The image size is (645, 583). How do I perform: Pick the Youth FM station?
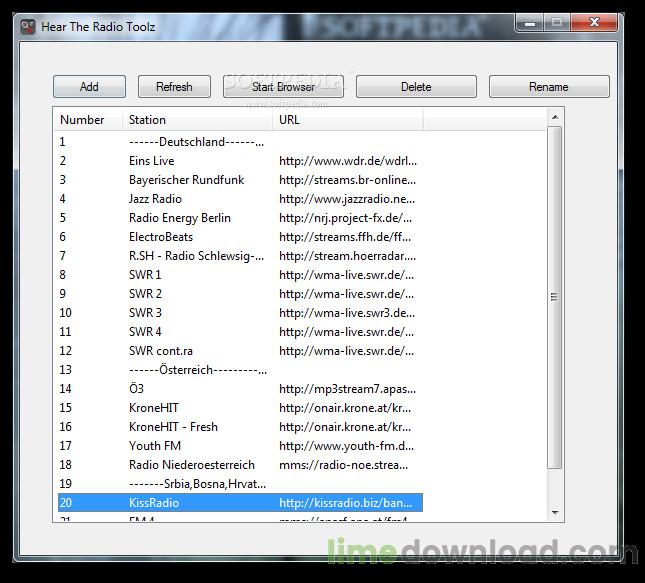155,446
